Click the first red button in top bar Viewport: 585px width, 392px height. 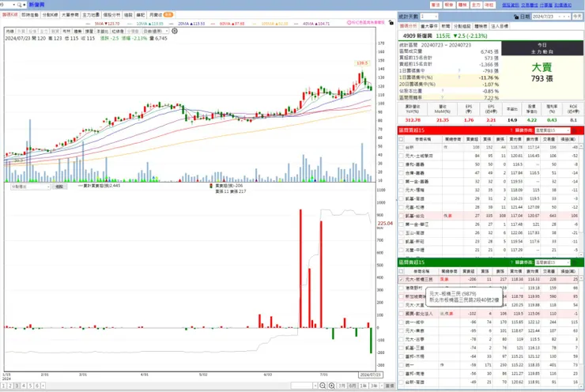click(436, 5)
